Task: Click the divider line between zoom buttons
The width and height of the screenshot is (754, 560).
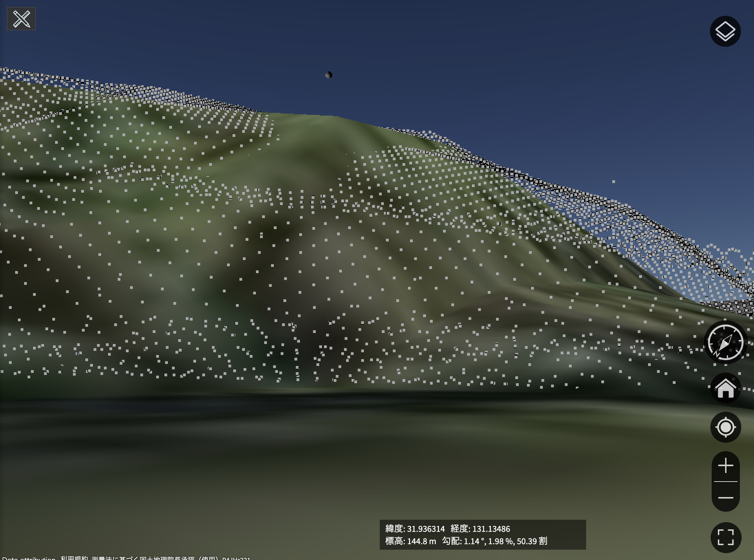Action: (725, 482)
